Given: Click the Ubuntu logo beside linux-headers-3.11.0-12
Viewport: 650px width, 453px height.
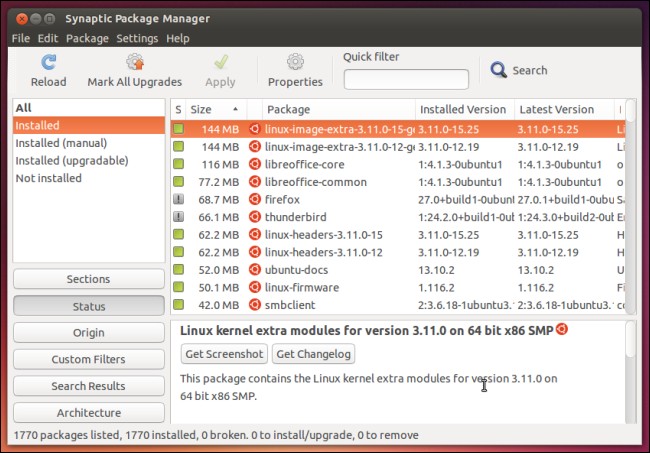Looking at the screenshot, I should point(254,252).
